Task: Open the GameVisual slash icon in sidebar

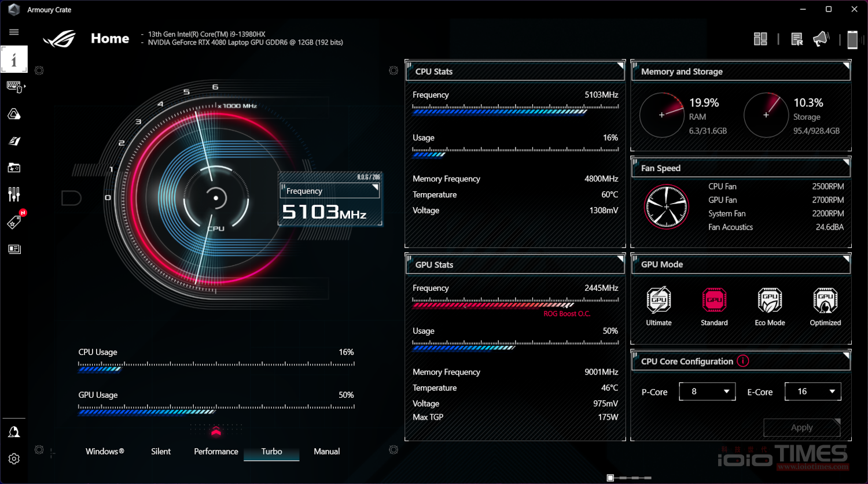Action: coord(14,141)
